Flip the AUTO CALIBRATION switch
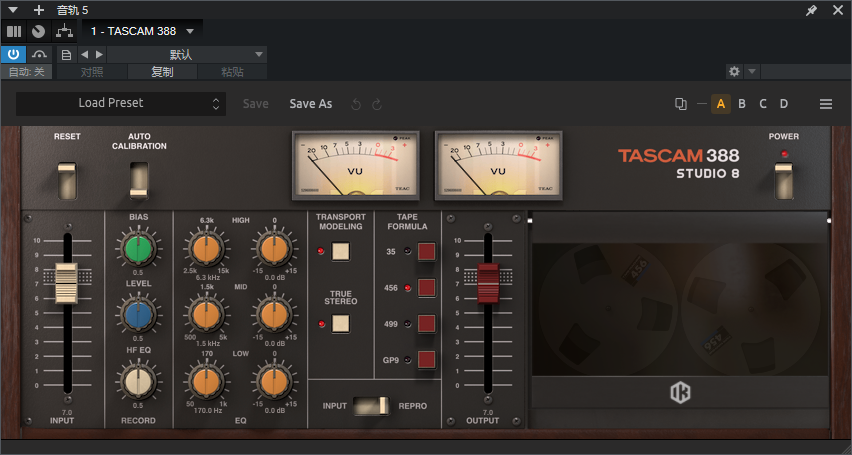This screenshot has height=455, width=852. [139, 180]
